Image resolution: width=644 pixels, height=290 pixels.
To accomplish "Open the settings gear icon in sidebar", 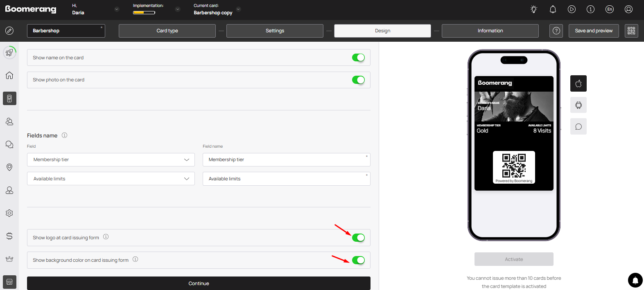I will coord(9,213).
